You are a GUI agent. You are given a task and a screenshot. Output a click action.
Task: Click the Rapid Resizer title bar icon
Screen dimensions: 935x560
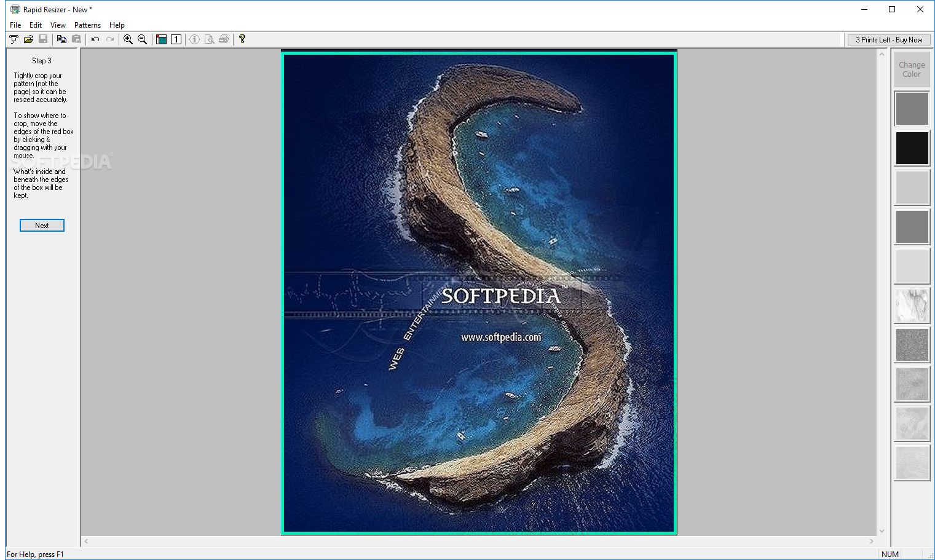pyautogui.click(x=15, y=9)
